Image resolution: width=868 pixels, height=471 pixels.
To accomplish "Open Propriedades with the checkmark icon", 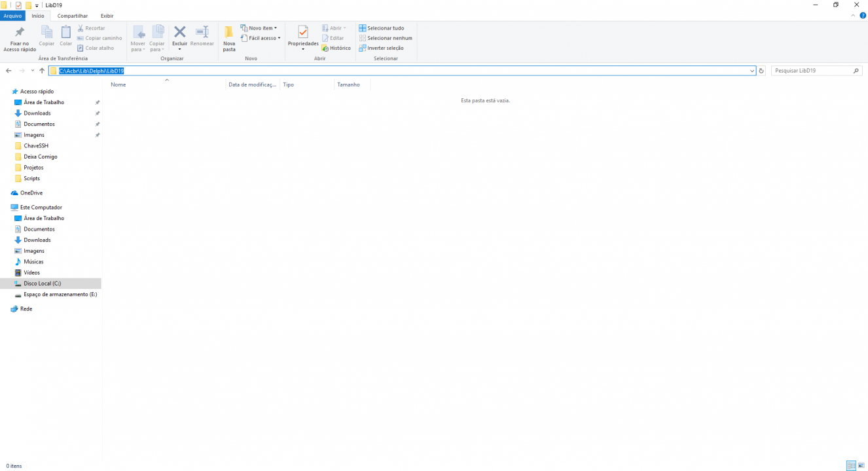I will coord(303,32).
